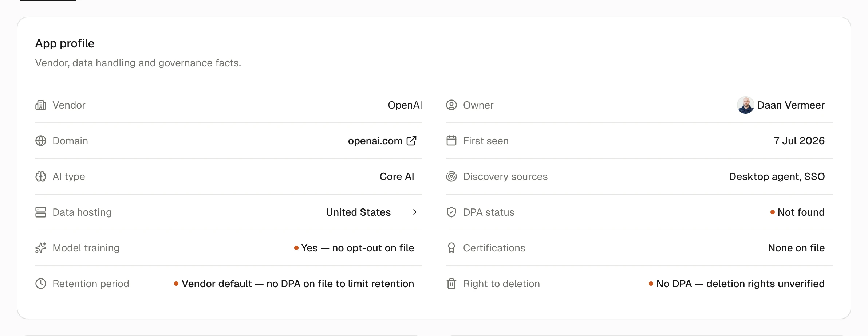Viewport: 868px width, 336px height.
Task: Click the Model training label
Action: point(86,248)
